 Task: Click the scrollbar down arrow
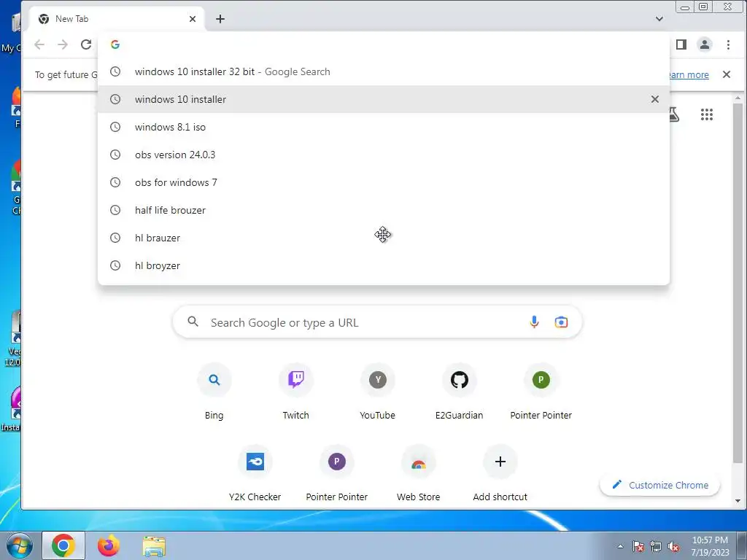pos(738,501)
